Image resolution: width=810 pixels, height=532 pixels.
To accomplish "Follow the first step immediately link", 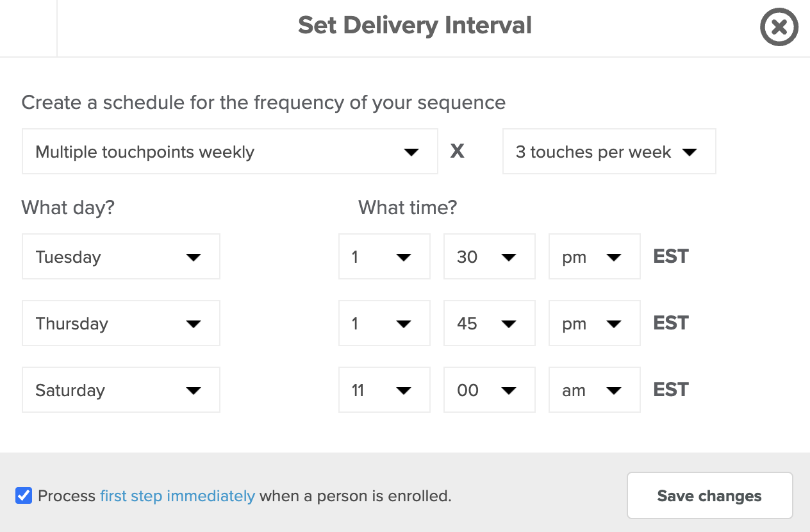I will pos(178,495).
